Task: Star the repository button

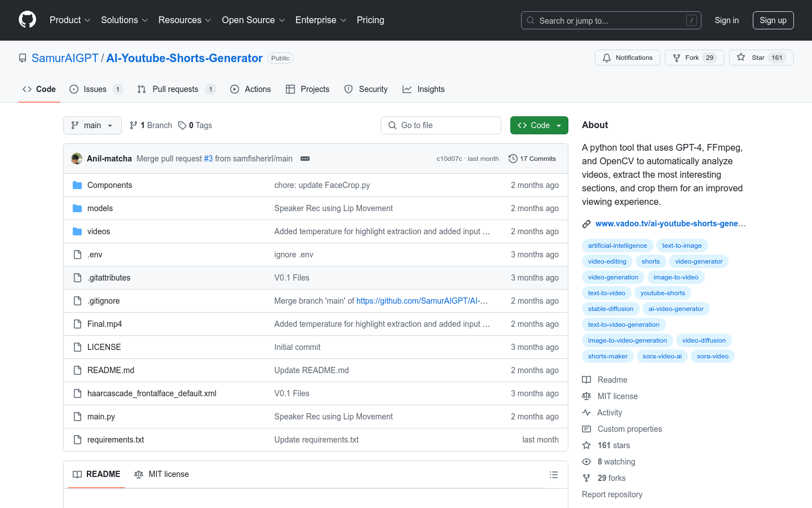Action: pos(761,58)
